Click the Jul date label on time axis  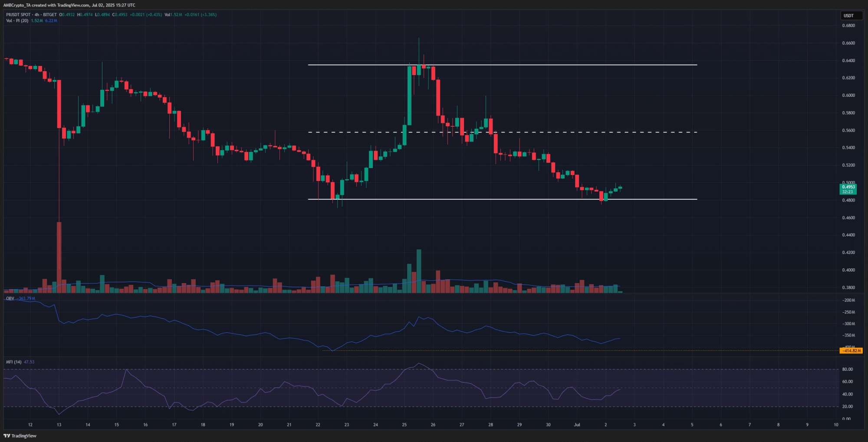577,425
